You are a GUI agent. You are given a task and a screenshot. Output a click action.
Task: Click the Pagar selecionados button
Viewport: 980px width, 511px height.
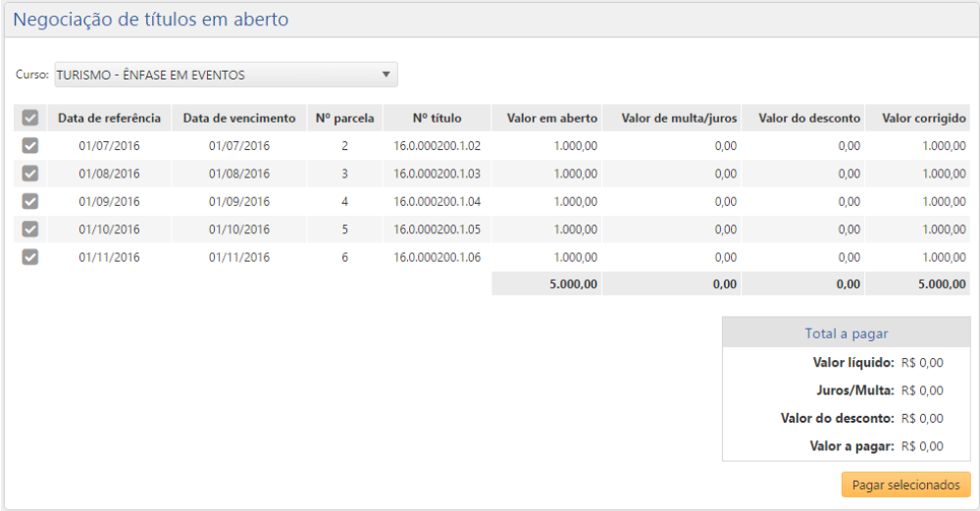click(905, 485)
